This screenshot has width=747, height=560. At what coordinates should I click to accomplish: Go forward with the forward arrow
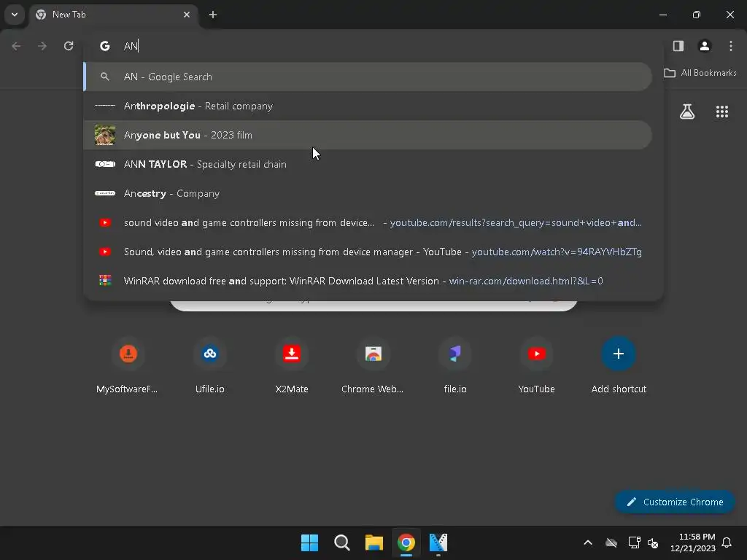(x=42, y=46)
